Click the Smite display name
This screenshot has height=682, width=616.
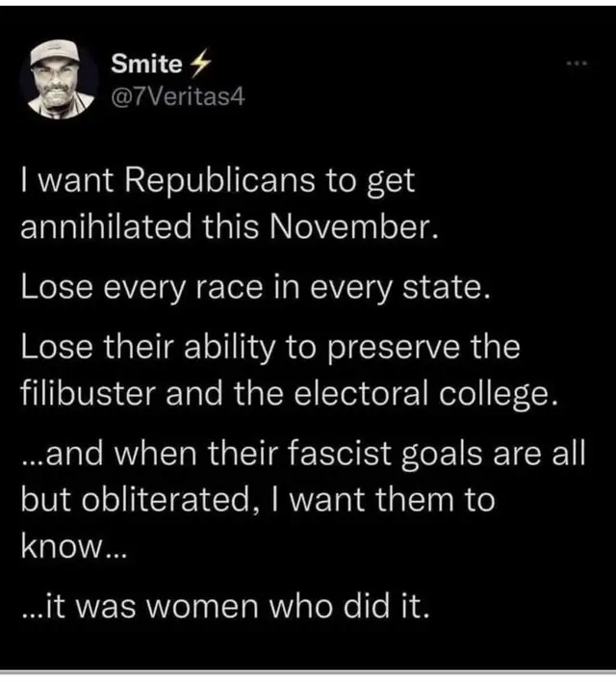[x=146, y=64]
